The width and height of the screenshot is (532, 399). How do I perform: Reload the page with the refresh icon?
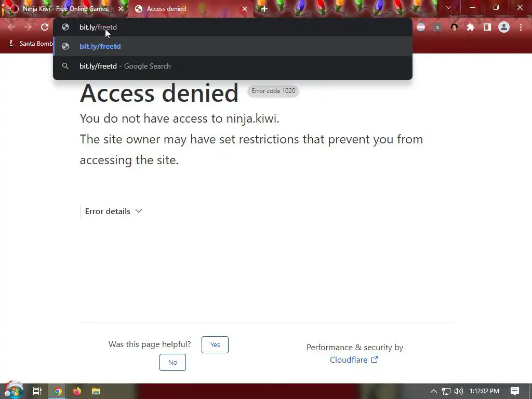(x=45, y=27)
